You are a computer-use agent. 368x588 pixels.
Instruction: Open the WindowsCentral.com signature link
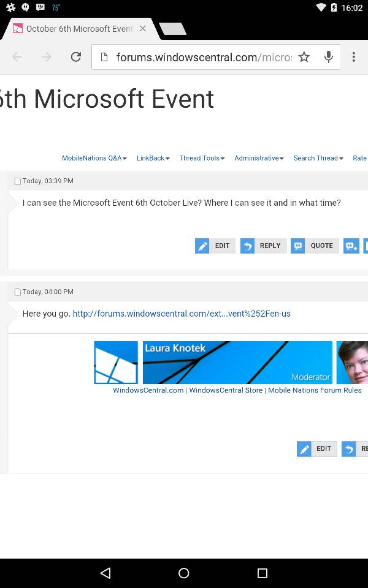(148, 390)
